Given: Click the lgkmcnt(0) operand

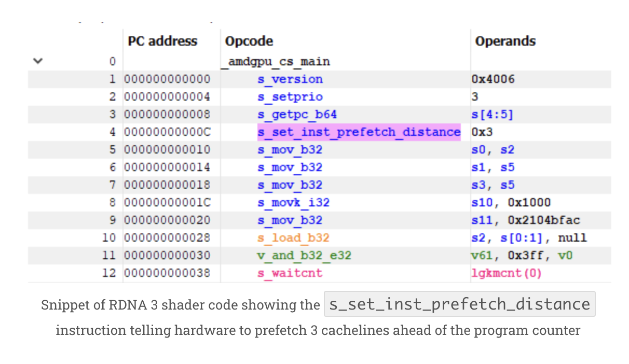Looking at the screenshot, I should [x=506, y=273].
